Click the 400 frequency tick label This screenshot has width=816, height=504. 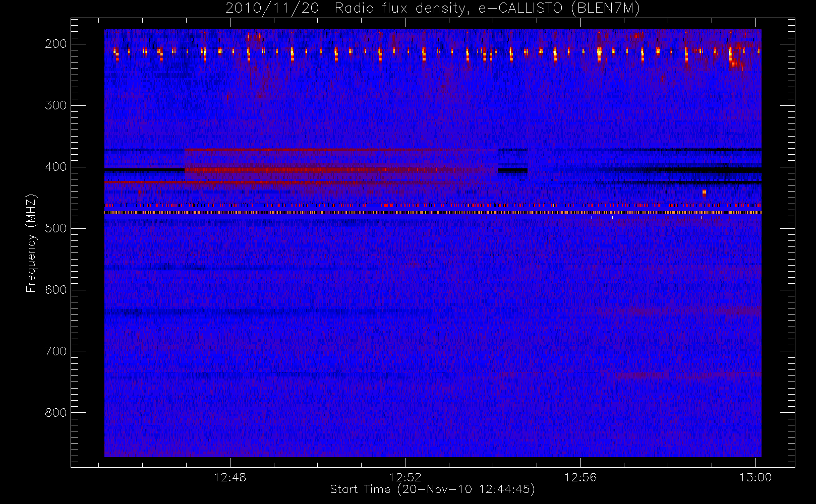click(56, 167)
